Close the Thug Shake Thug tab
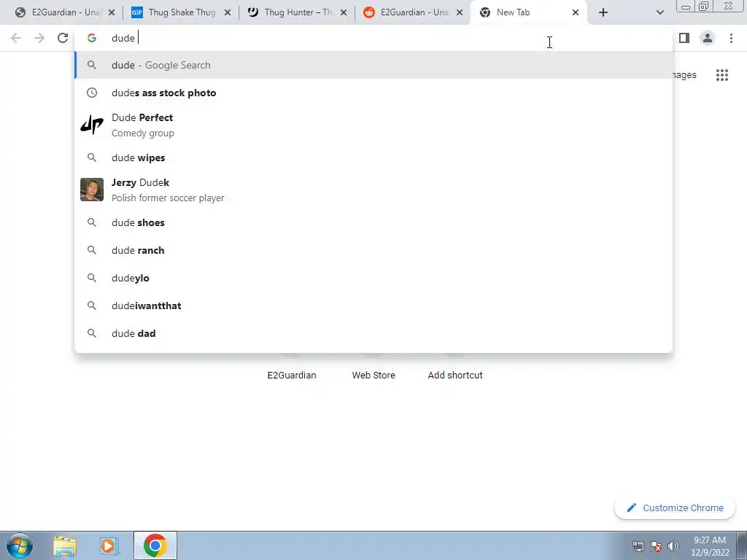Image resolution: width=747 pixels, height=560 pixels. [x=228, y=12]
